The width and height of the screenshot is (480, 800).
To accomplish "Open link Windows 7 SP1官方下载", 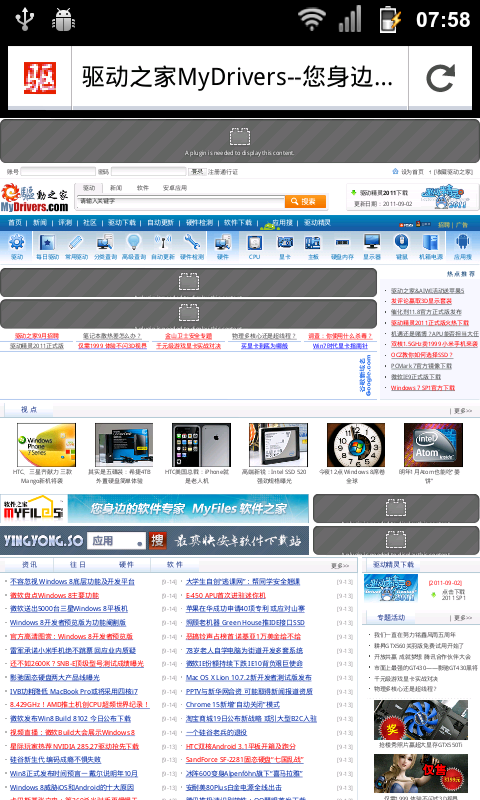I will click(x=423, y=388).
